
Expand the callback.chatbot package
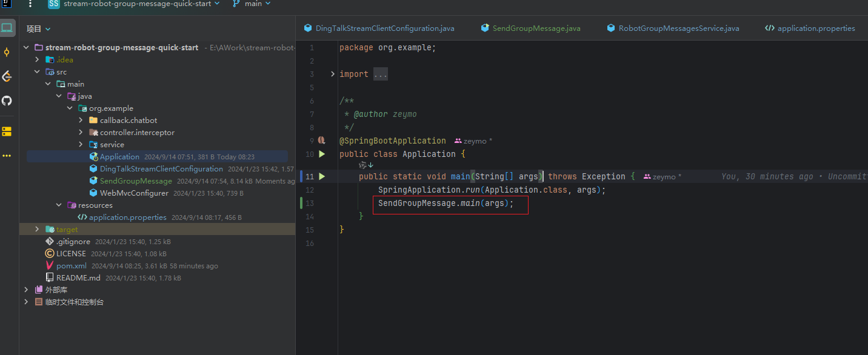(x=81, y=121)
